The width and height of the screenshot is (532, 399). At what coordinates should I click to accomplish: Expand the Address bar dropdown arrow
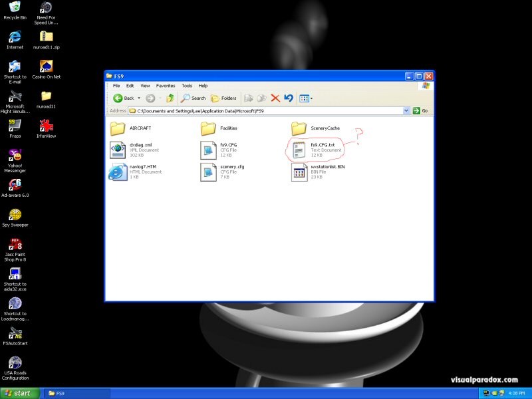[405, 110]
